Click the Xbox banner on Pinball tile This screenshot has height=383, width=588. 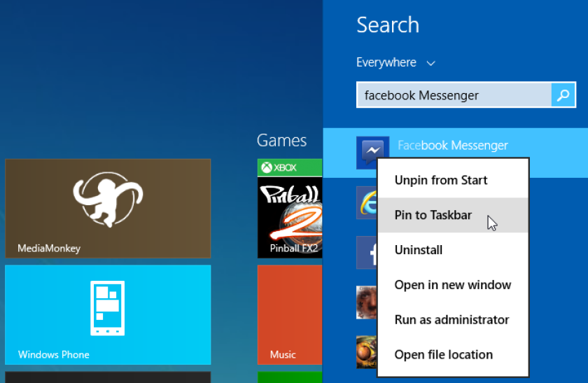pyautogui.click(x=290, y=167)
